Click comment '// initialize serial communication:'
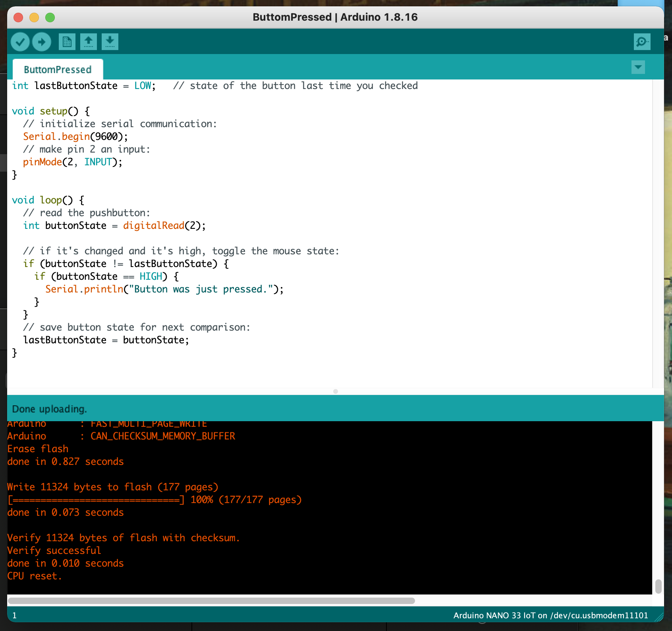The width and height of the screenshot is (672, 631). pos(120,124)
